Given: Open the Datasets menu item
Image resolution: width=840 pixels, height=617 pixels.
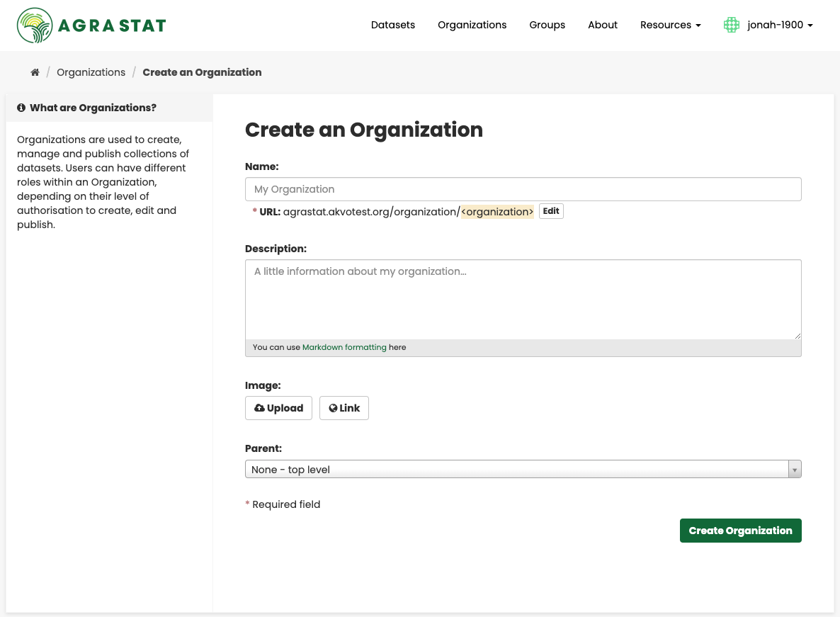Looking at the screenshot, I should [x=392, y=25].
